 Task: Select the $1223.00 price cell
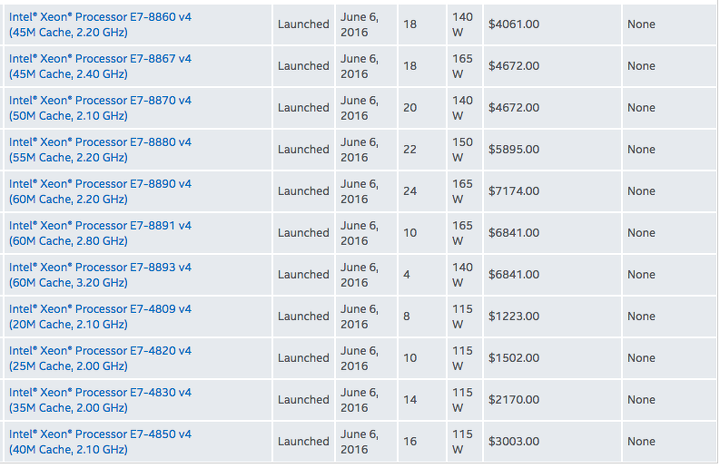point(514,317)
